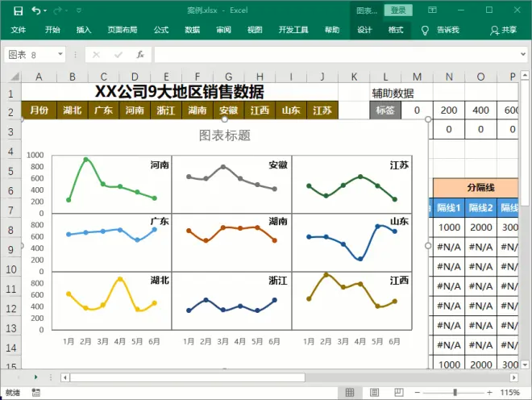Click the 辅助数据 cell
532x400 pixels.
pos(393,93)
